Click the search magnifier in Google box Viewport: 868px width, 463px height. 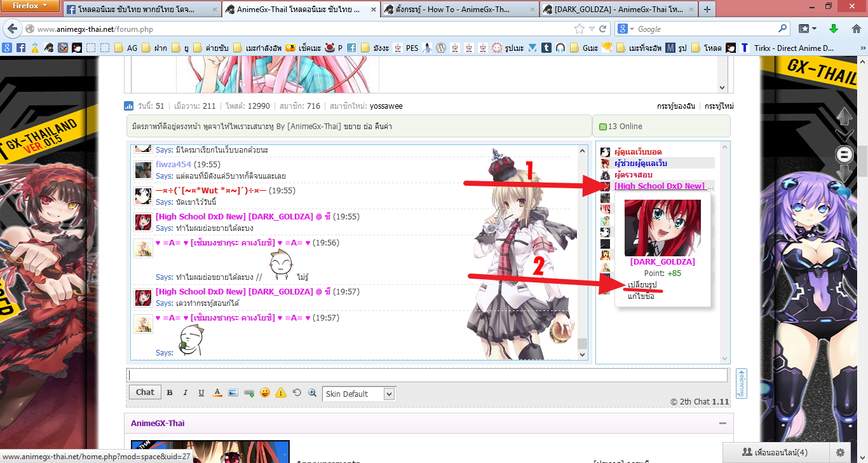(783, 29)
